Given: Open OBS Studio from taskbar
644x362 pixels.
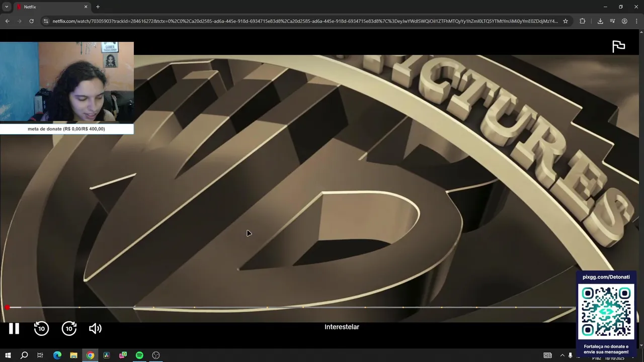Looking at the screenshot, I should 156,355.
